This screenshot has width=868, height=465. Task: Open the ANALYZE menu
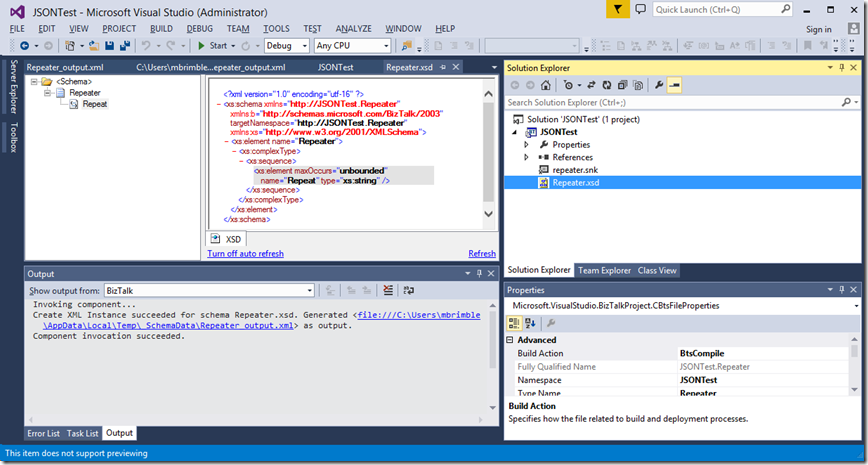click(354, 29)
